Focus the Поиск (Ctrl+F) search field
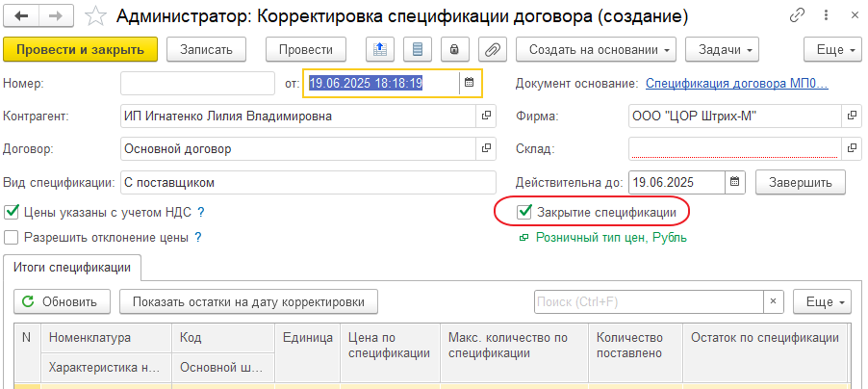Screen dimensions: 868x389 pos(649,301)
